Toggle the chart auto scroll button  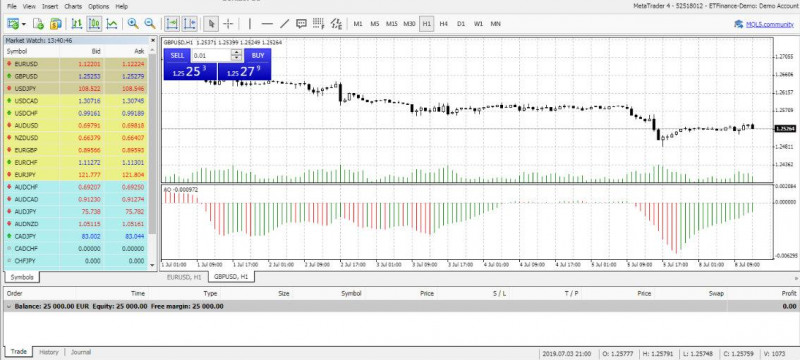pos(172,23)
